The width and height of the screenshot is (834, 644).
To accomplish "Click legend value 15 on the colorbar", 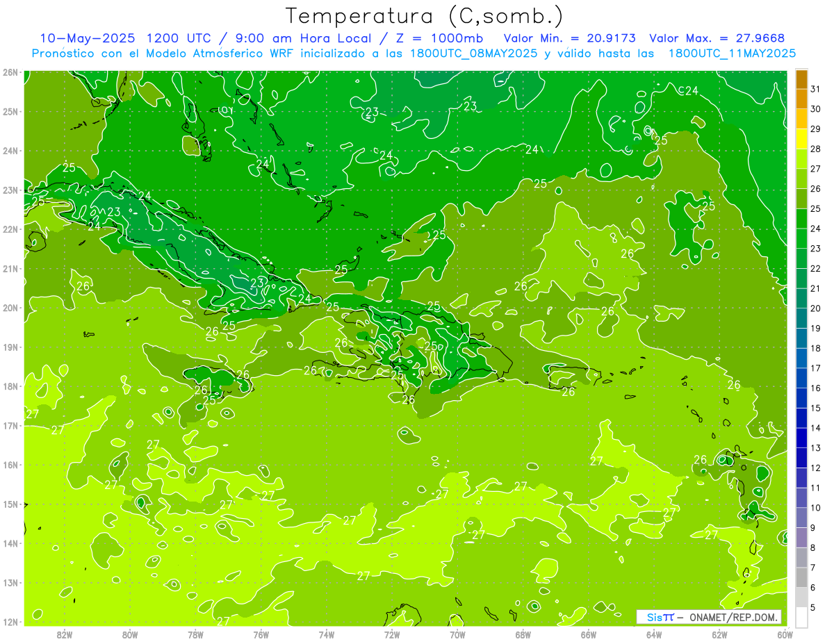I will click(x=816, y=408).
